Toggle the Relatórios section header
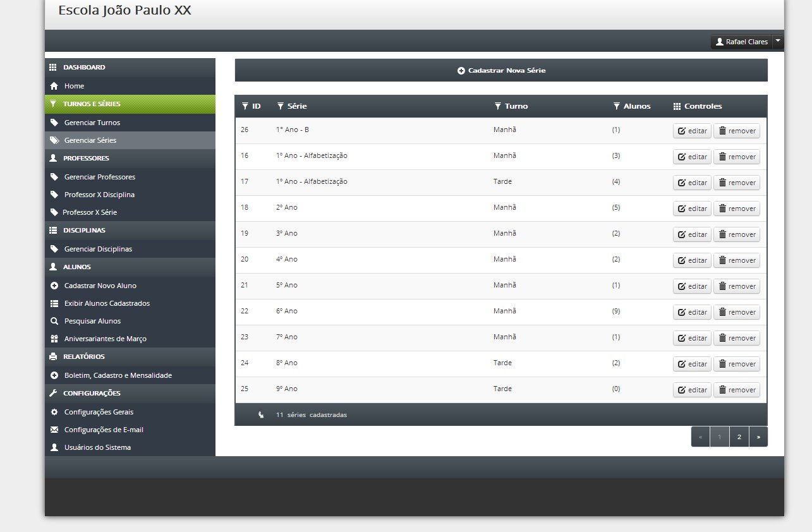 click(130, 357)
